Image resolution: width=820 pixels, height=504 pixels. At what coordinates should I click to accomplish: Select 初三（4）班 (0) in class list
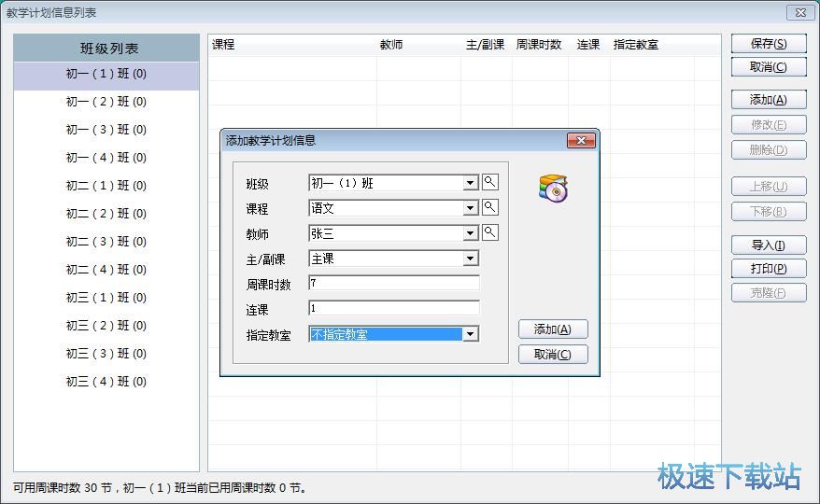[x=106, y=382]
